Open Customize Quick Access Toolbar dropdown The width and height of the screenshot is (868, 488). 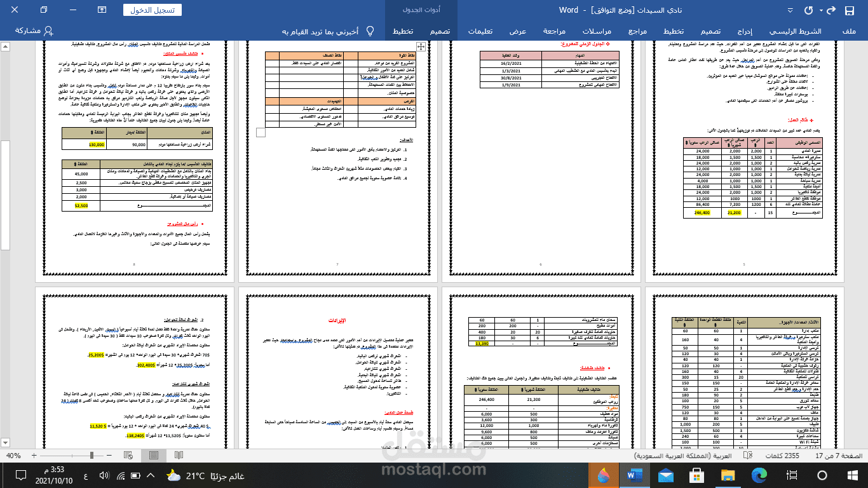pyautogui.click(x=792, y=11)
